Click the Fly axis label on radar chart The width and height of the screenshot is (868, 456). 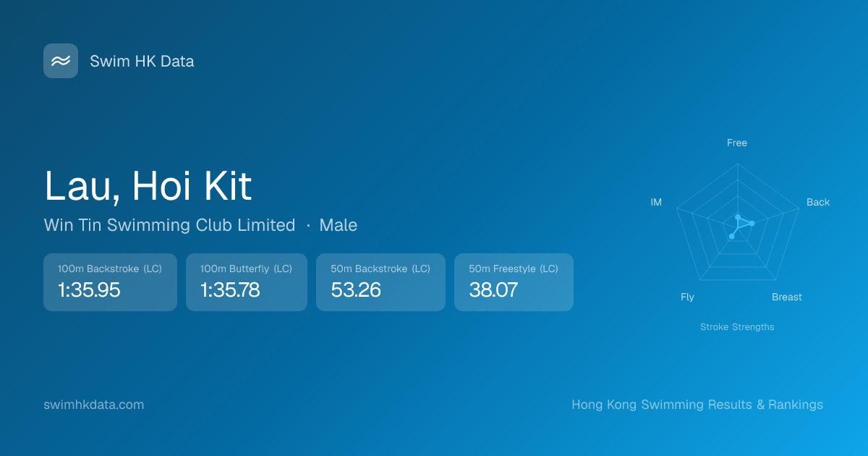687,297
